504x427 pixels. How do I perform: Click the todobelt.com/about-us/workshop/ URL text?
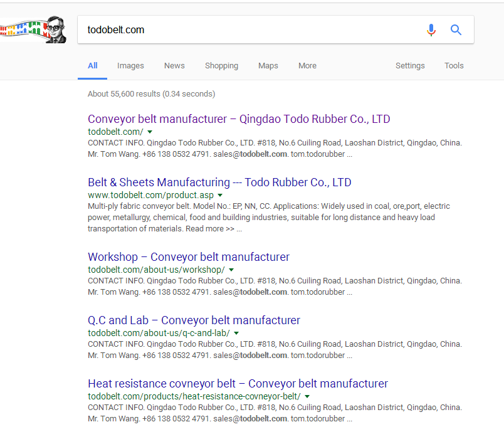point(156,270)
